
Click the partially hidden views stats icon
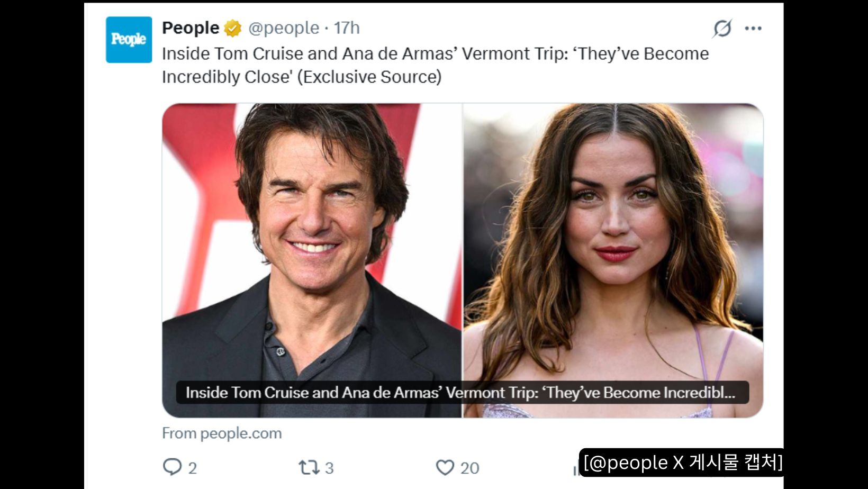coord(576,470)
